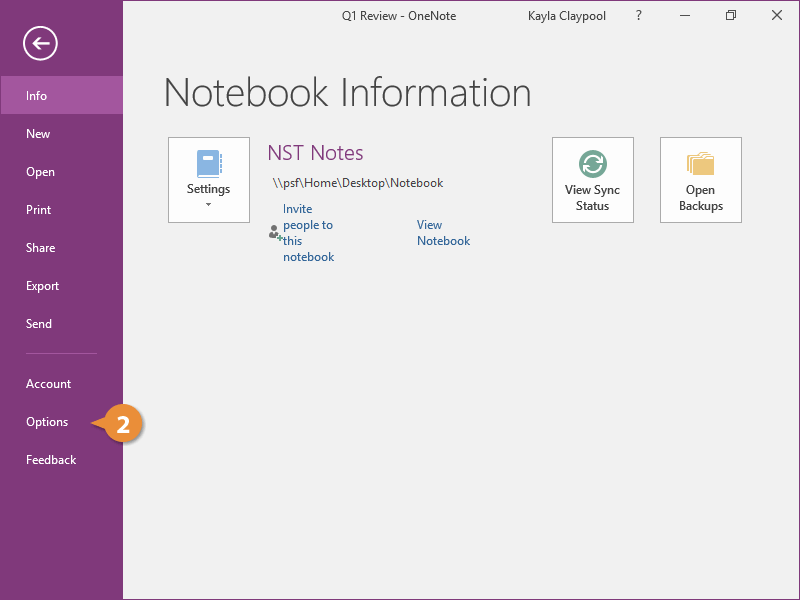Restore down the OneNote window
Screen dimensions: 800x600
tap(731, 16)
